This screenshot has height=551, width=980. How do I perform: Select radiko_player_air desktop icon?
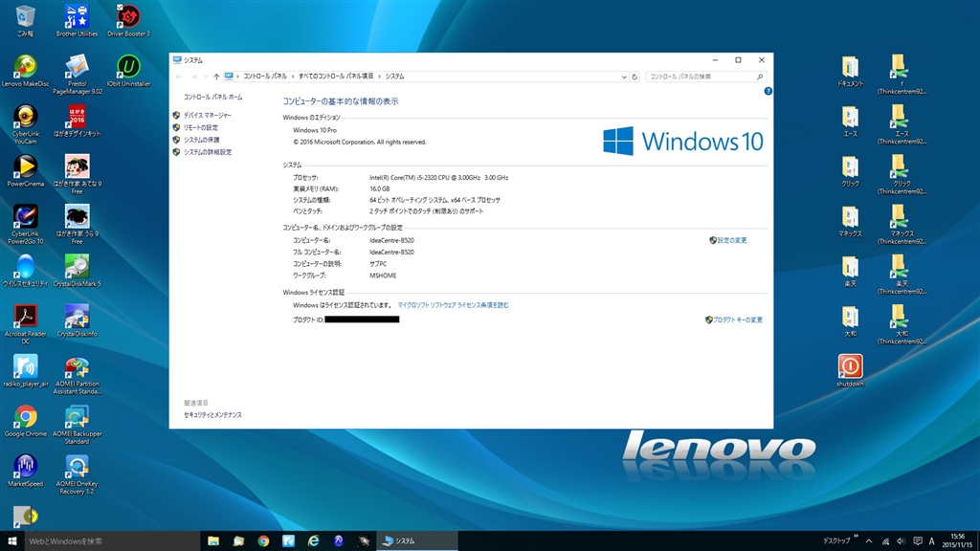[26, 370]
